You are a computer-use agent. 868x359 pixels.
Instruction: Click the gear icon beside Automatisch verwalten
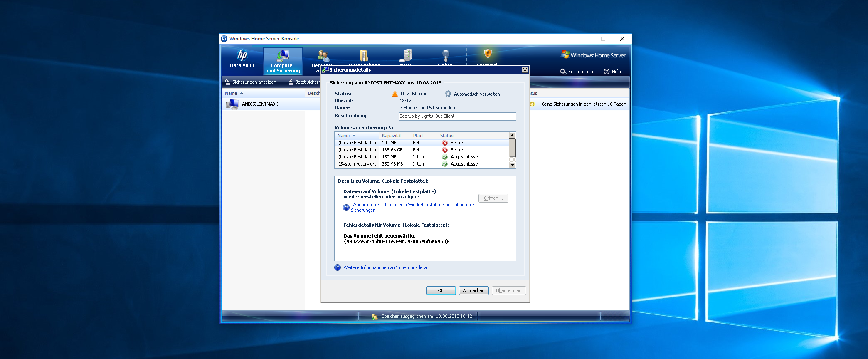click(448, 94)
